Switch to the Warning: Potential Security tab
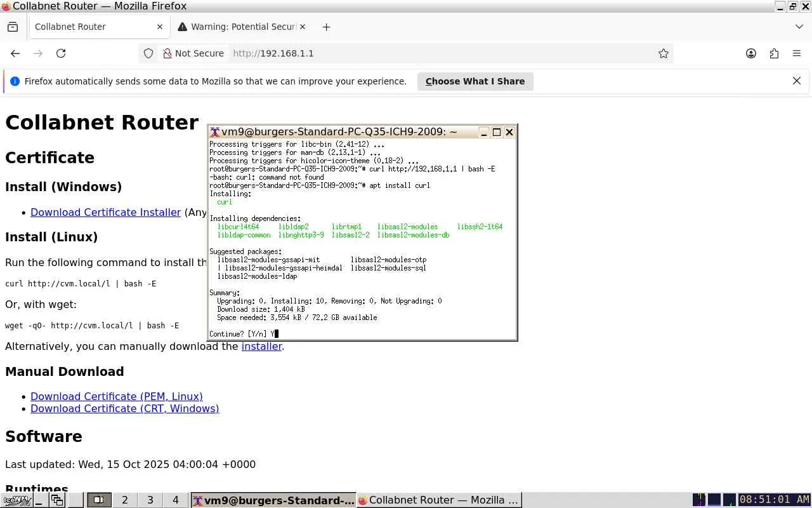Screen dimensions: 812x508 click(x=242, y=27)
